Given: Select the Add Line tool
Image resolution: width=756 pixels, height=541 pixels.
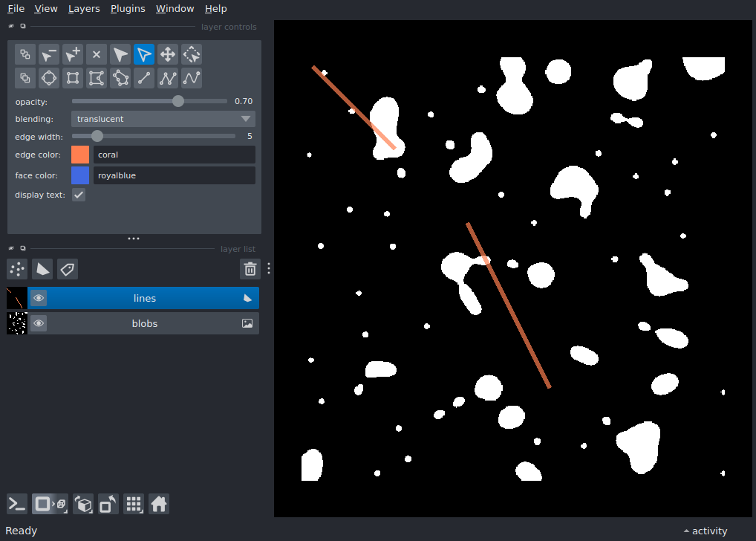Looking at the screenshot, I should coord(143,78).
